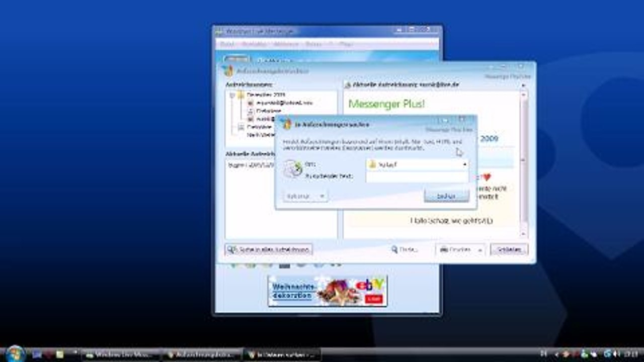
Task: Select the Dateien entry under the hotmail contact
Action: click(268, 111)
